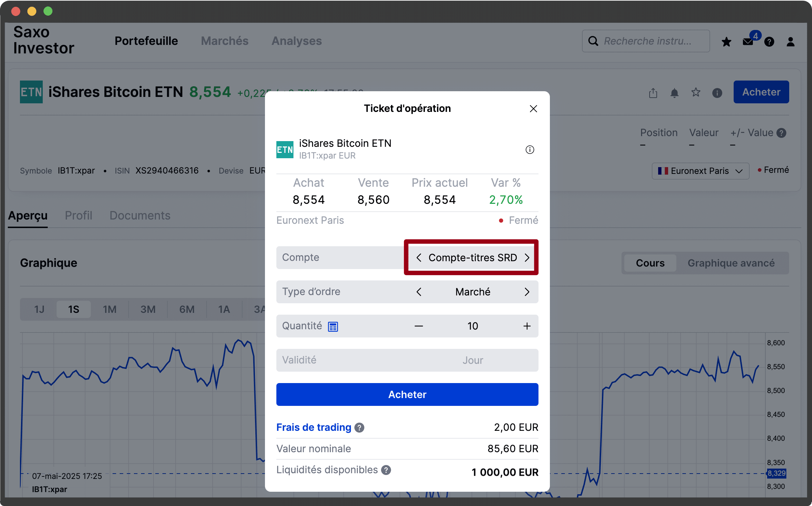
Task: Open messages inbox with 4 notifications
Action: click(x=748, y=42)
